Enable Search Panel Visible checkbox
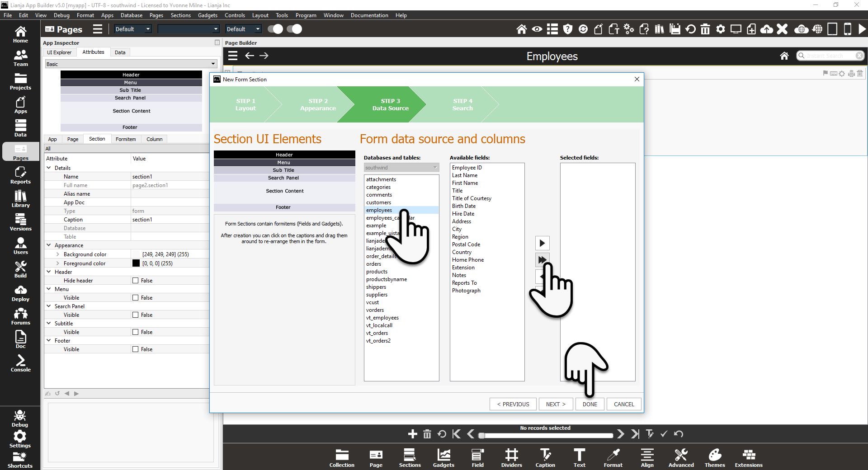868x470 pixels. (x=135, y=315)
